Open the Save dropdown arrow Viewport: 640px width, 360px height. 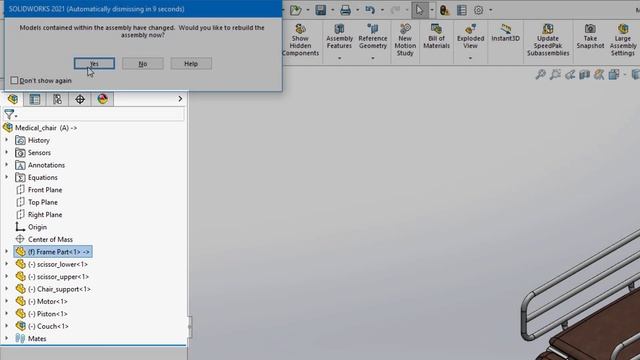click(332, 10)
